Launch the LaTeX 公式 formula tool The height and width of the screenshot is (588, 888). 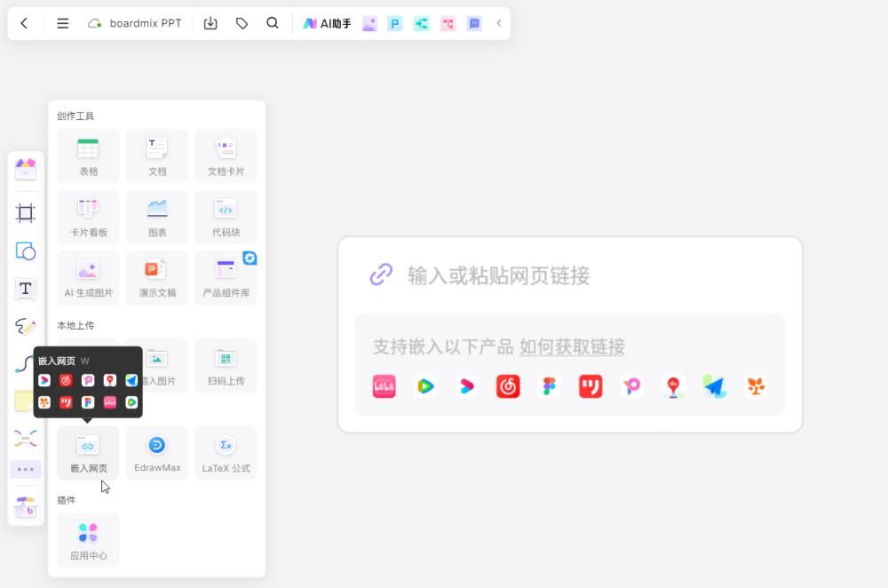pos(226,453)
